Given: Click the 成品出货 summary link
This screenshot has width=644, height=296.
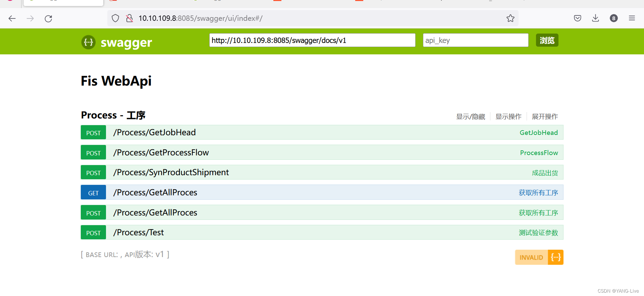Looking at the screenshot, I should (545, 173).
